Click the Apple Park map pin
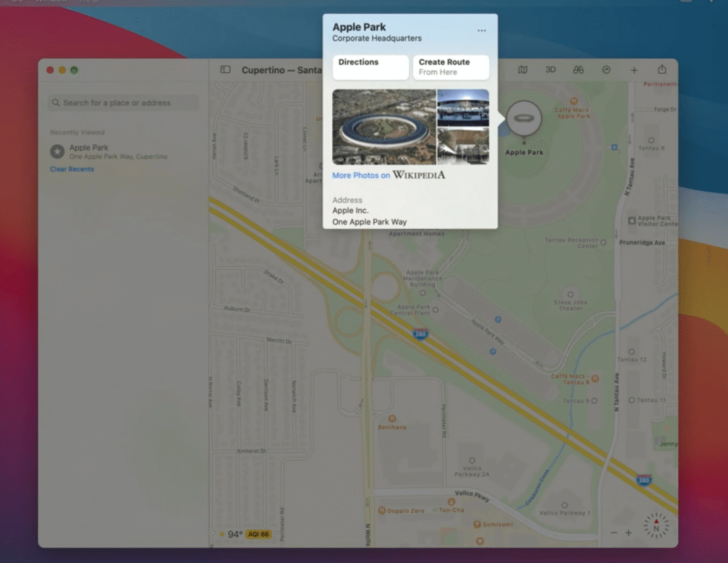728x563 pixels. pos(524,119)
